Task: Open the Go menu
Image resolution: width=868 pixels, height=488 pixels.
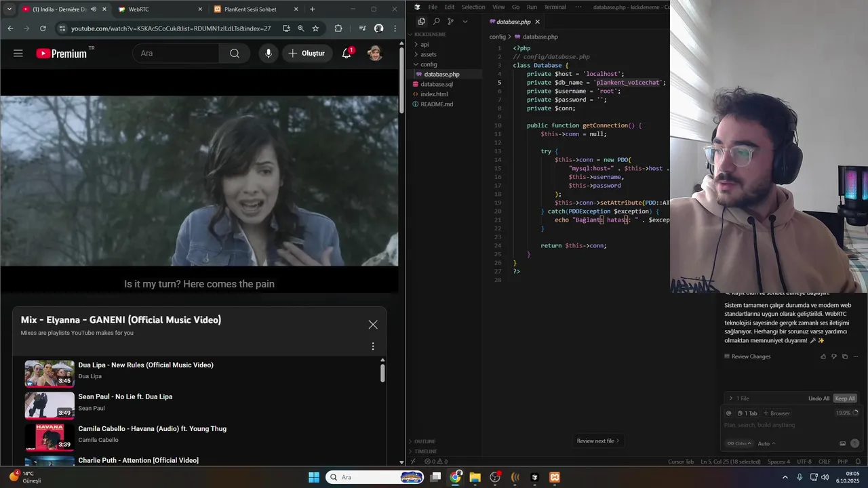Action: 516,7
